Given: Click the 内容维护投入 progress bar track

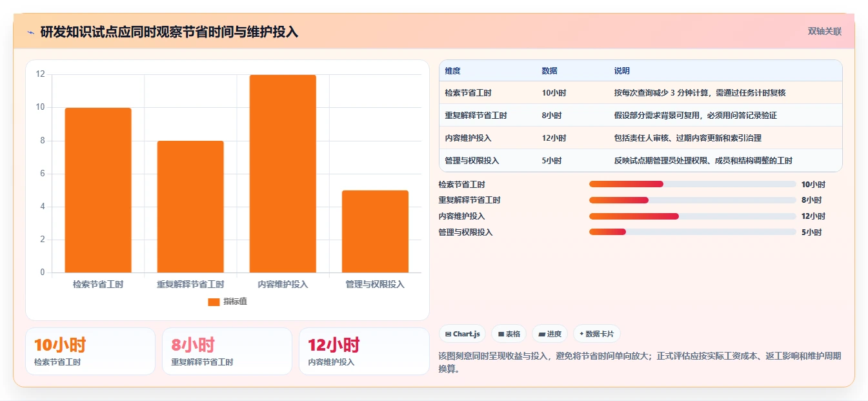Looking at the screenshot, I should pos(692,216).
